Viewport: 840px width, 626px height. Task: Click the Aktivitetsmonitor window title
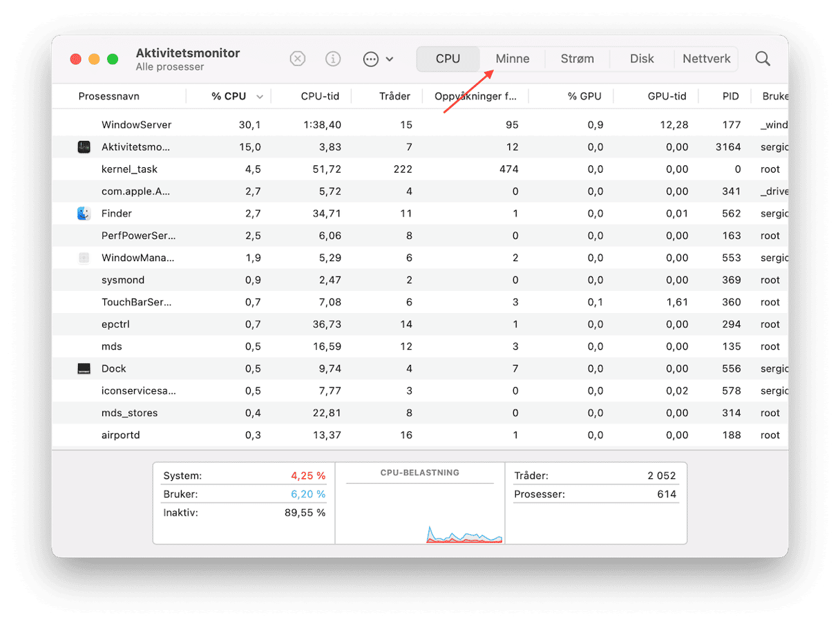point(188,53)
